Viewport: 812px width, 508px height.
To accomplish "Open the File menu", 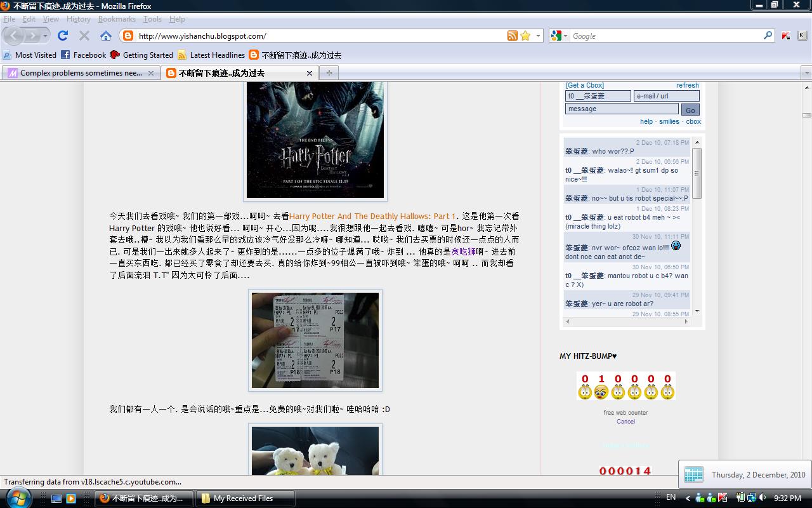I will [x=10, y=19].
